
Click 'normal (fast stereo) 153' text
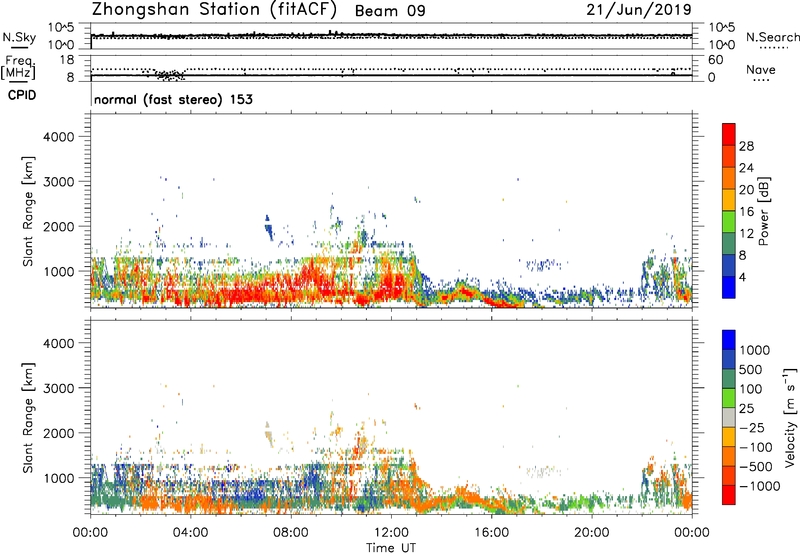173,99
